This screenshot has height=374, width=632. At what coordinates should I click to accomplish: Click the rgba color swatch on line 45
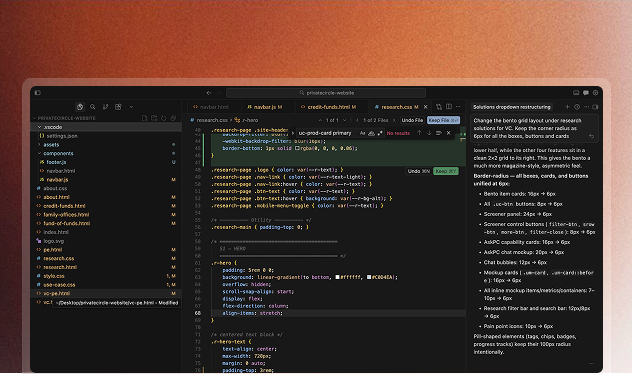tap(297, 148)
